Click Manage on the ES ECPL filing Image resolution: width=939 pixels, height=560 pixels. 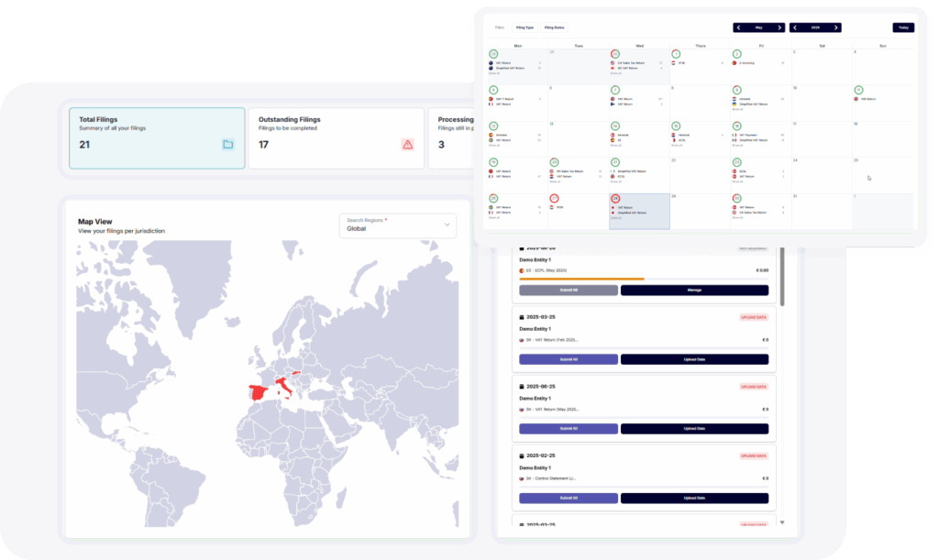(x=694, y=290)
